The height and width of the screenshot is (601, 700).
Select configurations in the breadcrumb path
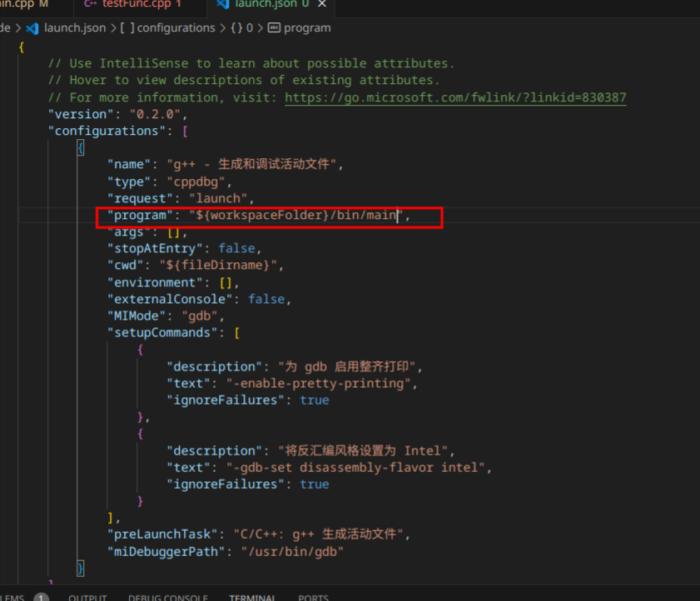176,28
